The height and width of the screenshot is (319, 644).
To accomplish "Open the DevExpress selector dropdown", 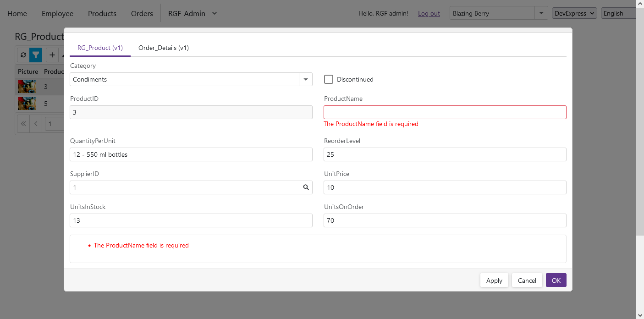I will click(x=574, y=13).
